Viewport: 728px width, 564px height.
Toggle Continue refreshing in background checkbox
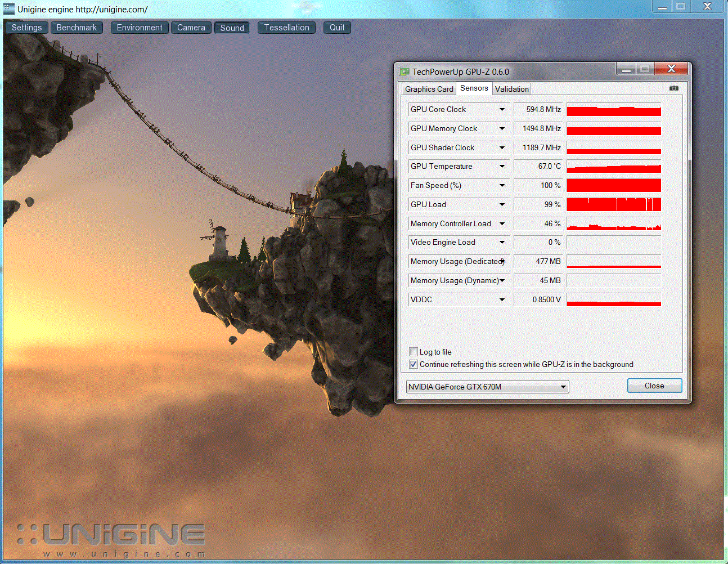(414, 364)
